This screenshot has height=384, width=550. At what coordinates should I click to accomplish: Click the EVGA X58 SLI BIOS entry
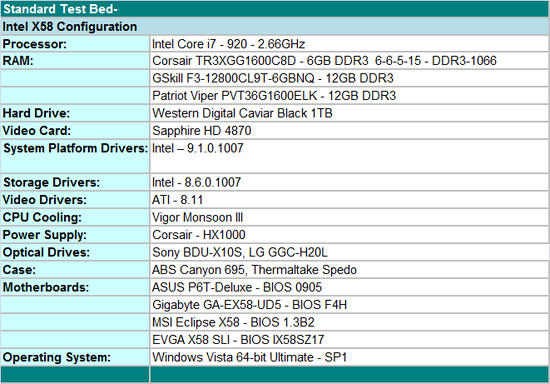click(x=238, y=340)
